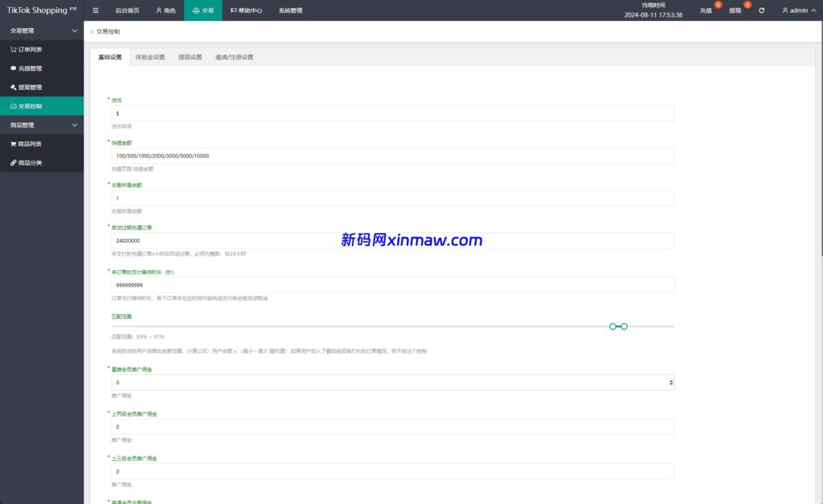Expand the 商品管理 sidebar section
Screen dimensions: 823x504
[42, 125]
